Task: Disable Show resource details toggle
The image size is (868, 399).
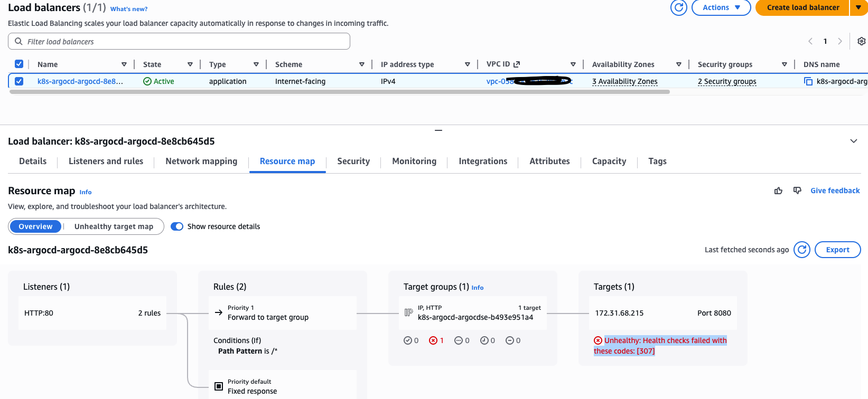Action: point(177,226)
